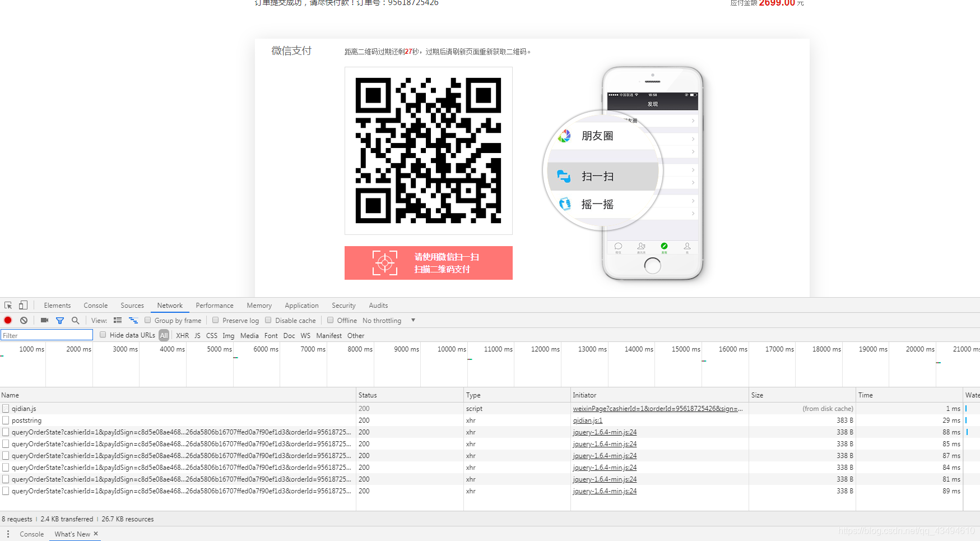Check the Offline checkbox
The height and width of the screenshot is (541, 980).
click(331, 320)
